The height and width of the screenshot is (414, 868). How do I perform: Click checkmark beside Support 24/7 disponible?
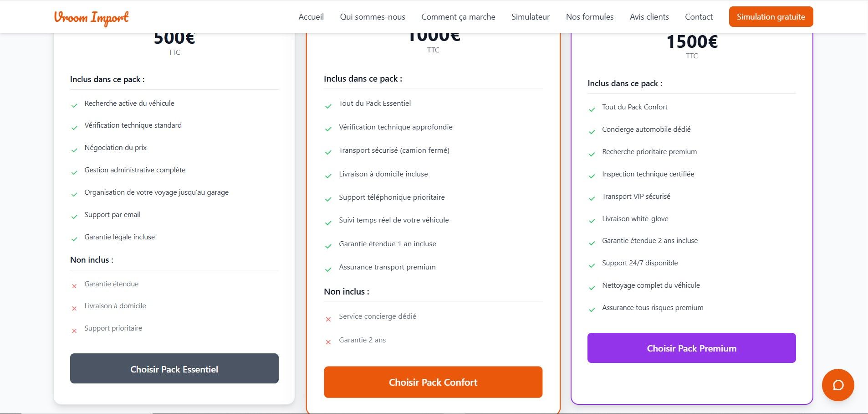pyautogui.click(x=592, y=265)
